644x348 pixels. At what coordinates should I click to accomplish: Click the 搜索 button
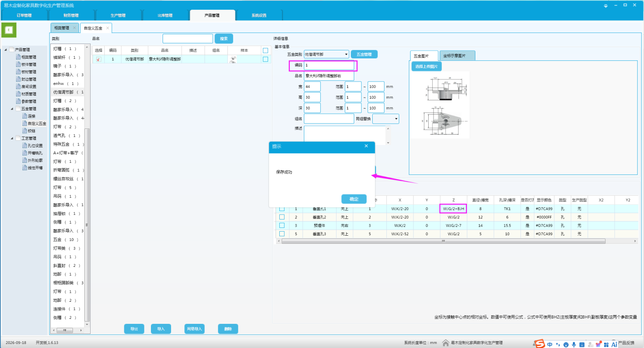pos(224,39)
